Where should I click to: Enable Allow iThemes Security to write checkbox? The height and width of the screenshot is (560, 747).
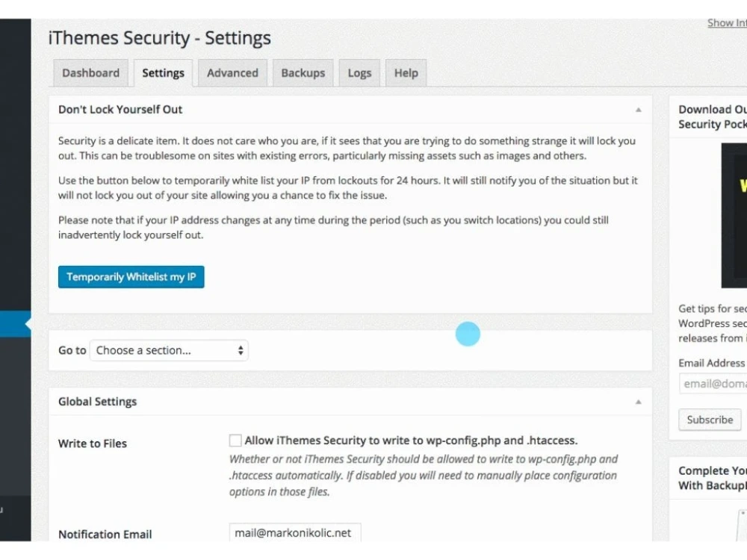click(235, 441)
